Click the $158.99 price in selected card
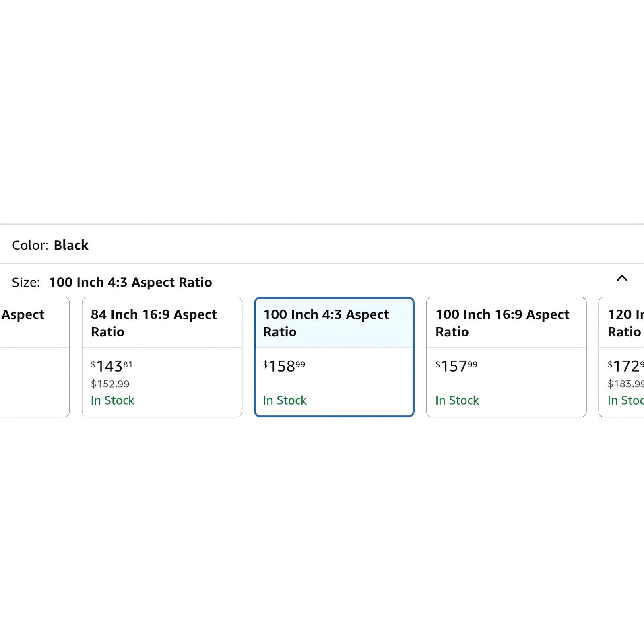644x644 pixels. pyautogui.click(x=284, y=366)
